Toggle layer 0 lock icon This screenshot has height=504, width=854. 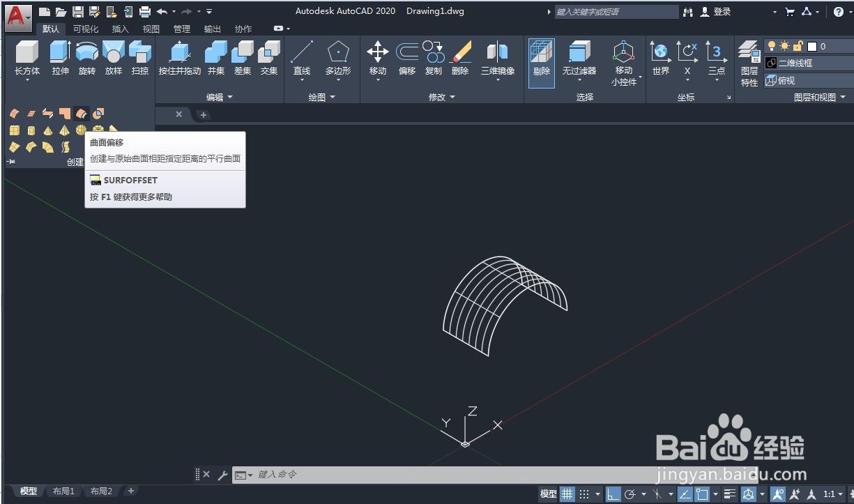click(x=798, y=46)
